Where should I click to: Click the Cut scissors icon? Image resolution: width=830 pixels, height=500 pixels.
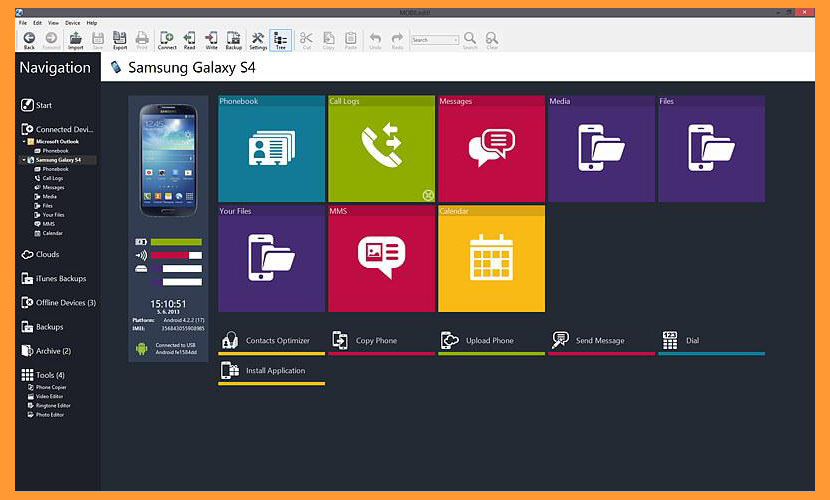(x=306, y=40)
